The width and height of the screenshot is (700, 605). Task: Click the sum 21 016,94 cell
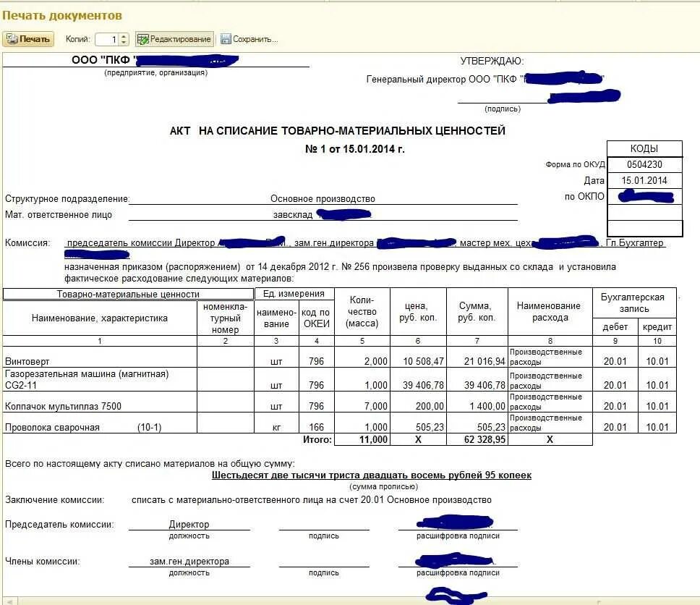(x=478, y=357)
